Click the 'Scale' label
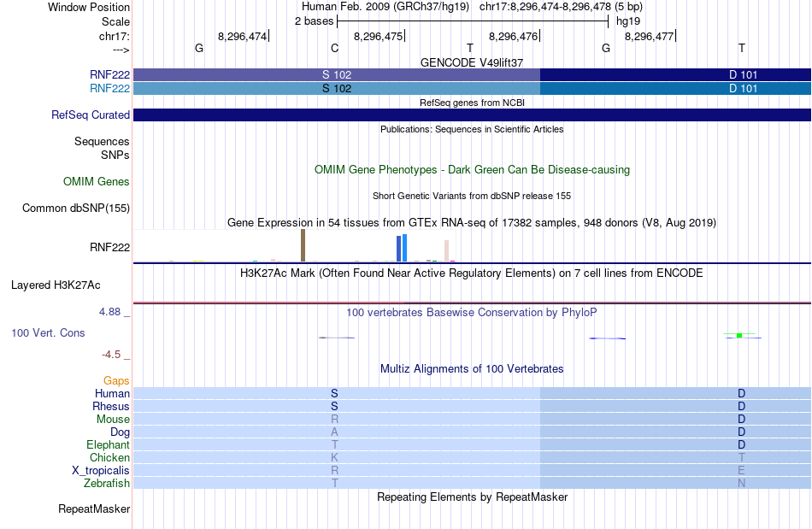 click(x=115, y=21)
